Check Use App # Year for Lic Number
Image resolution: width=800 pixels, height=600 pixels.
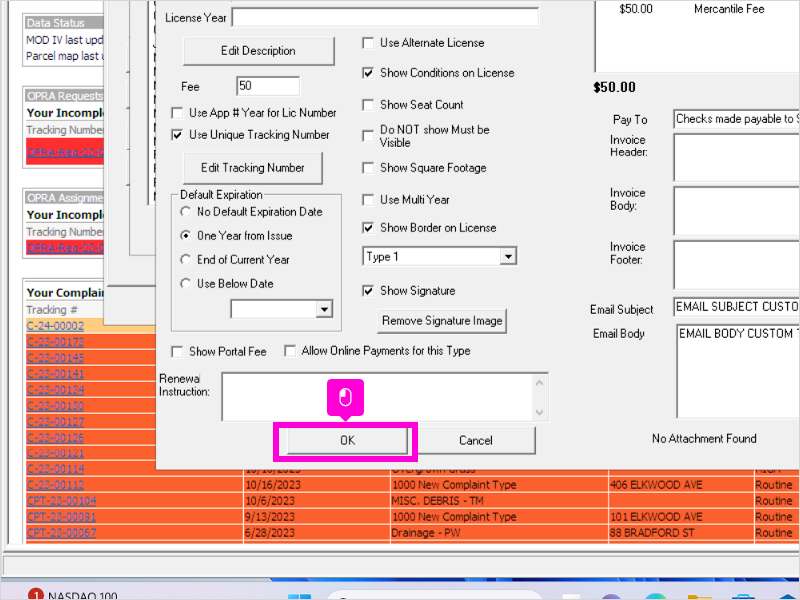pyautogui.click(x=177, y=113)
